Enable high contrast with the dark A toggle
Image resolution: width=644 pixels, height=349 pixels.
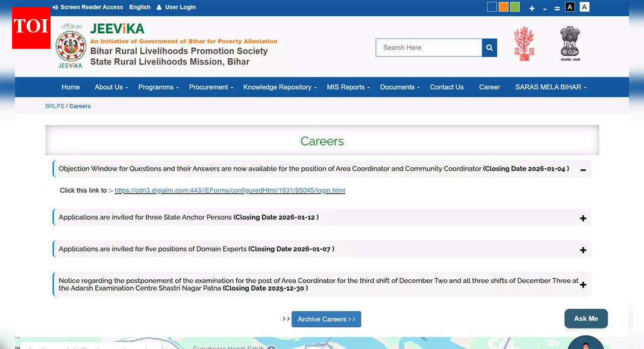pos(569,7)
